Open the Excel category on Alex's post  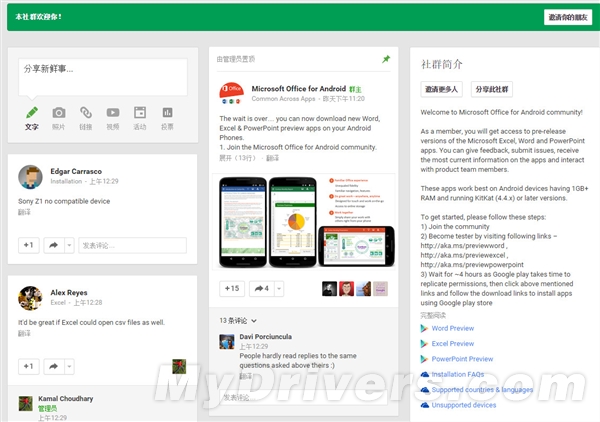(58, 303)
